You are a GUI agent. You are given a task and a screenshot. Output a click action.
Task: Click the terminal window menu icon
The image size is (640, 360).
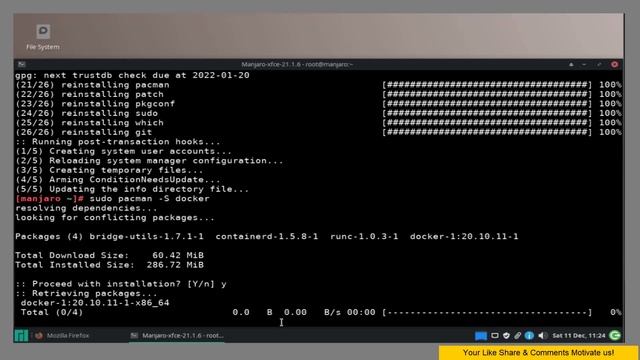pyautogui.click(x=22, y=64)
